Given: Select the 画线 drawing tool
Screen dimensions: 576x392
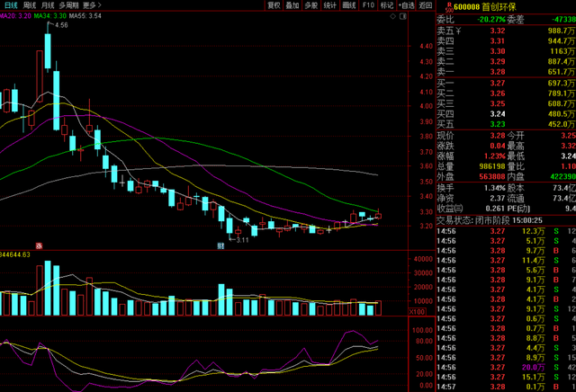Looking at the screenshot, I should tap(349, 5).
